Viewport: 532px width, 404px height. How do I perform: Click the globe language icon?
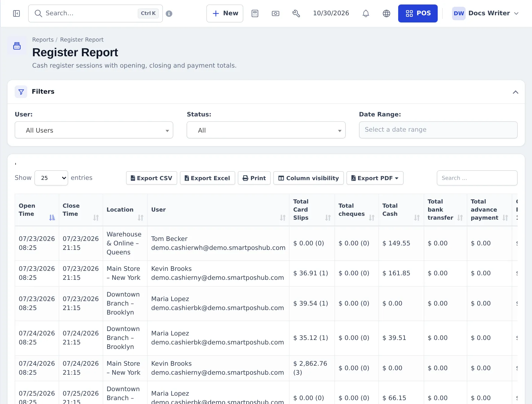coord(387,13)
